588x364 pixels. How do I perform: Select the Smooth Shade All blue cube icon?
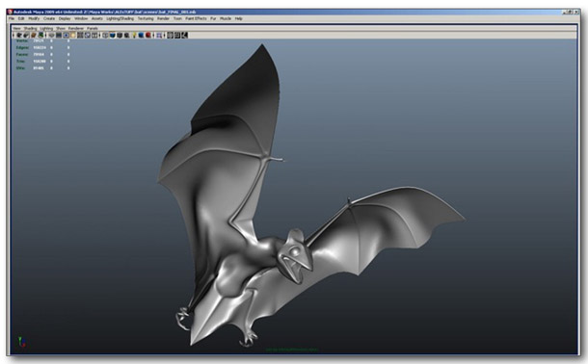tap(113, 36)
